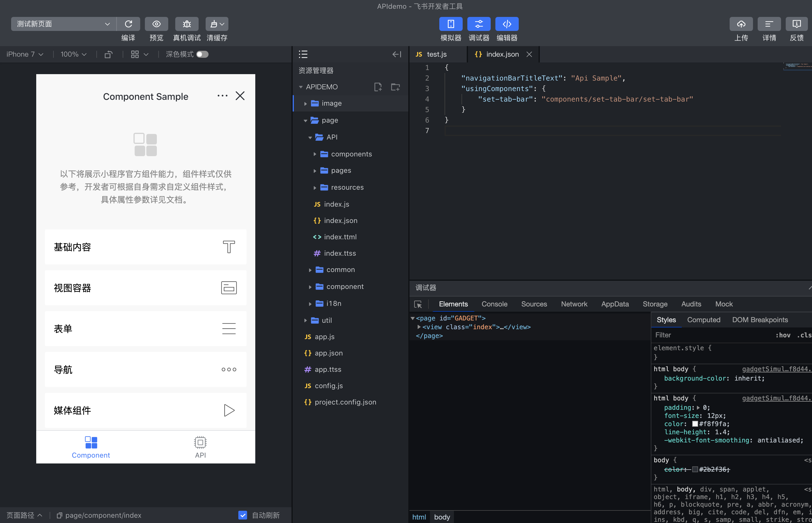The width and height of the screenshot is (812, 523).
Task: Click the styles Filter input field
Action: [710, 335]
